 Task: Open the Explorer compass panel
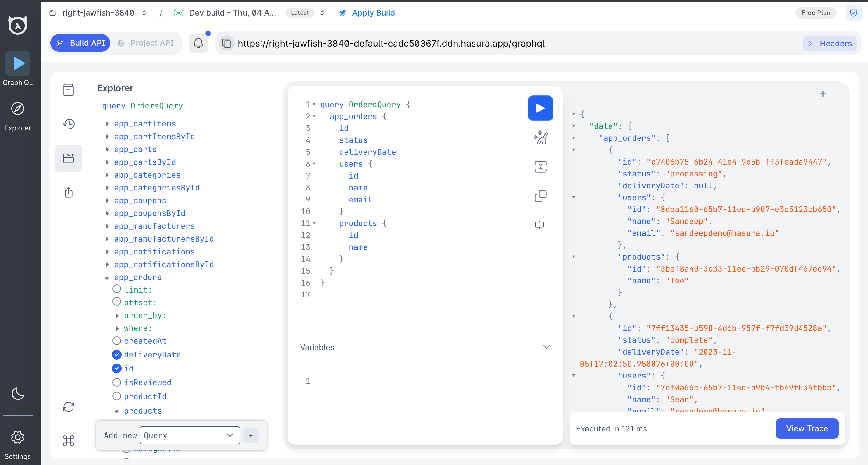coord(17,108)
